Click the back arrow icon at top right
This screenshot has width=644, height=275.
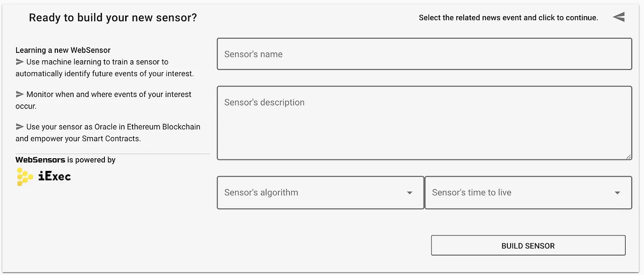pyautogui.click(x=619, y=17)
